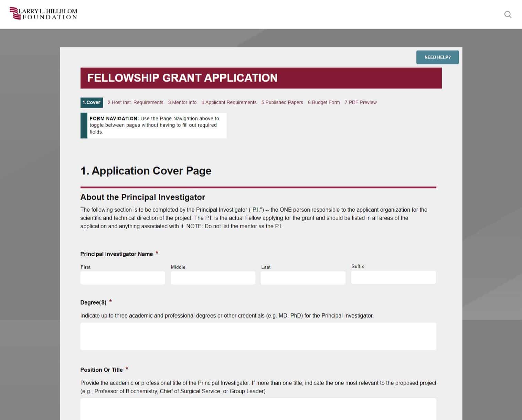522x420 pixels.
Task: Click the Degree(S) text area
Action: [258, 336]
